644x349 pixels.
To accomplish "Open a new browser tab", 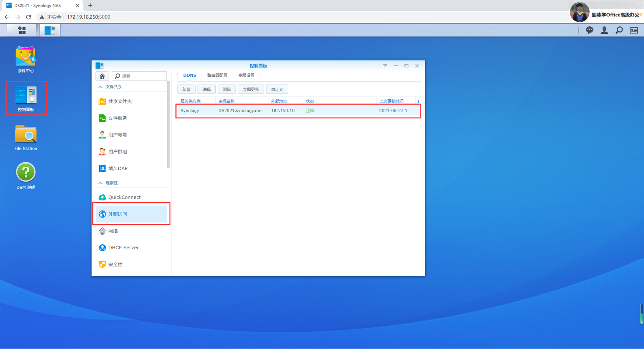I will 90,5.
